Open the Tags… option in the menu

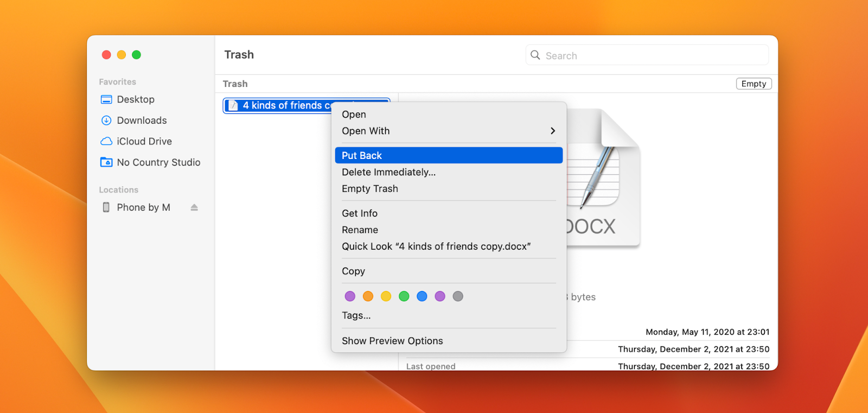tap(356, 315)
